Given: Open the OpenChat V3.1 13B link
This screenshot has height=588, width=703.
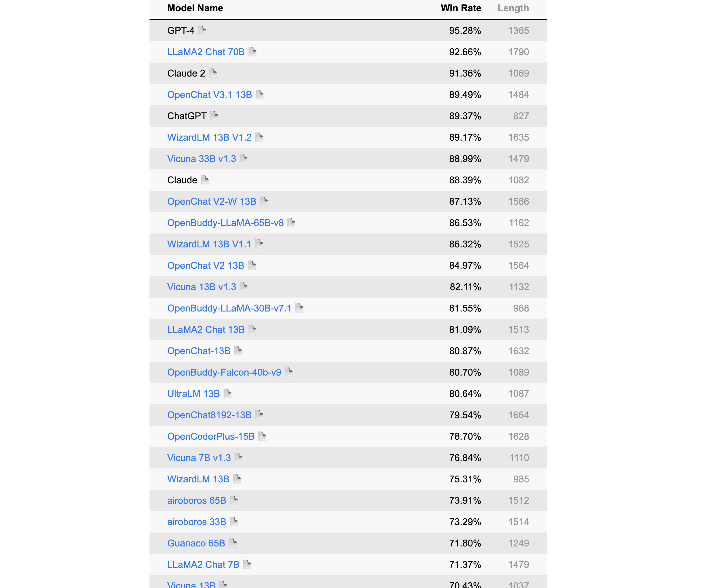Looking at the screenshot, I should (209, 95).
